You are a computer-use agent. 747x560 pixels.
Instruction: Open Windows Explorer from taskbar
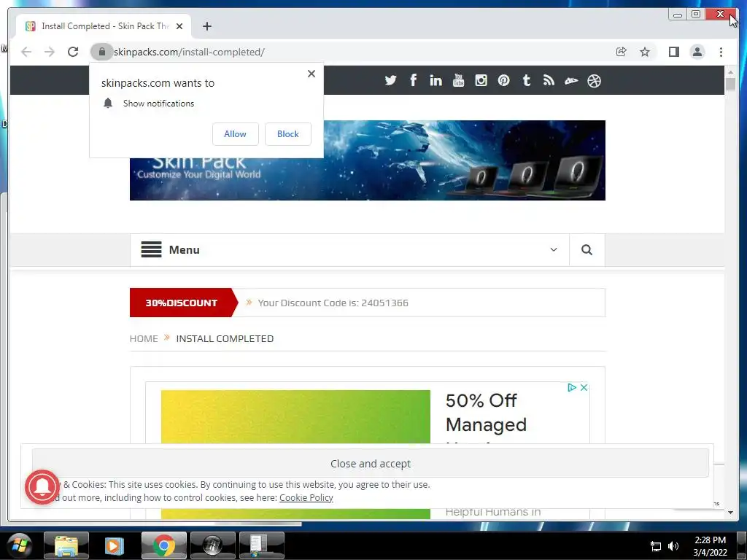click(66, 545)
